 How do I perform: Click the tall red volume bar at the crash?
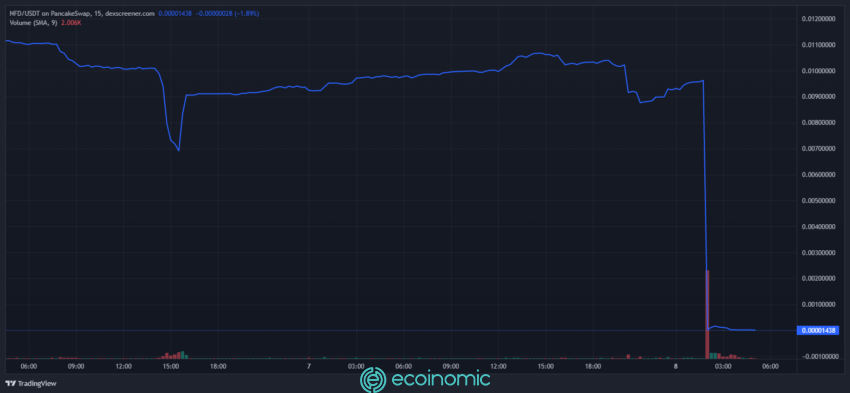[x=707, y=314]
